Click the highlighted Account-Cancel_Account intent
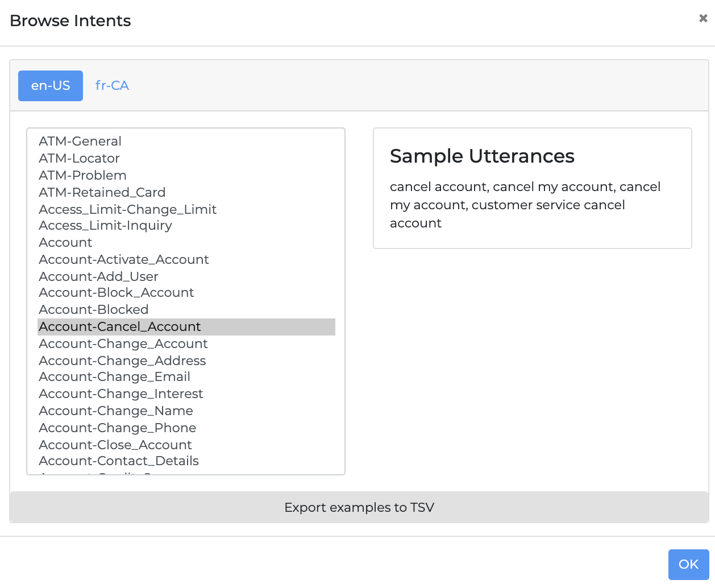The height and width of the screenshot is (588, 715). [x=119, y=326]
